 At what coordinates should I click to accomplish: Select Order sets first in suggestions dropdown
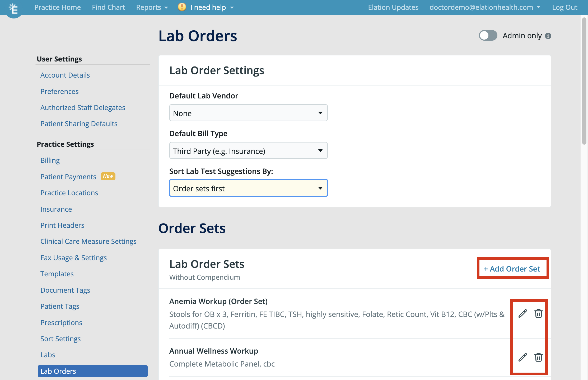point(248,188)
